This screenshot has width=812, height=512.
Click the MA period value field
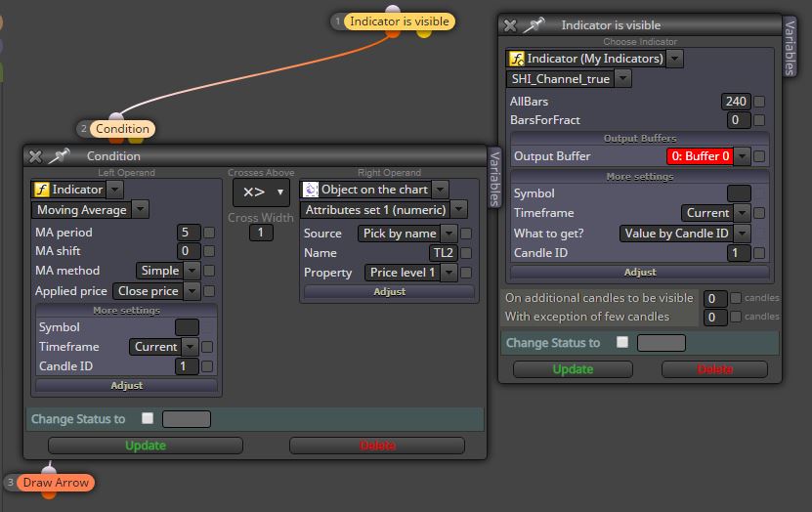click(x=189, y=233)
